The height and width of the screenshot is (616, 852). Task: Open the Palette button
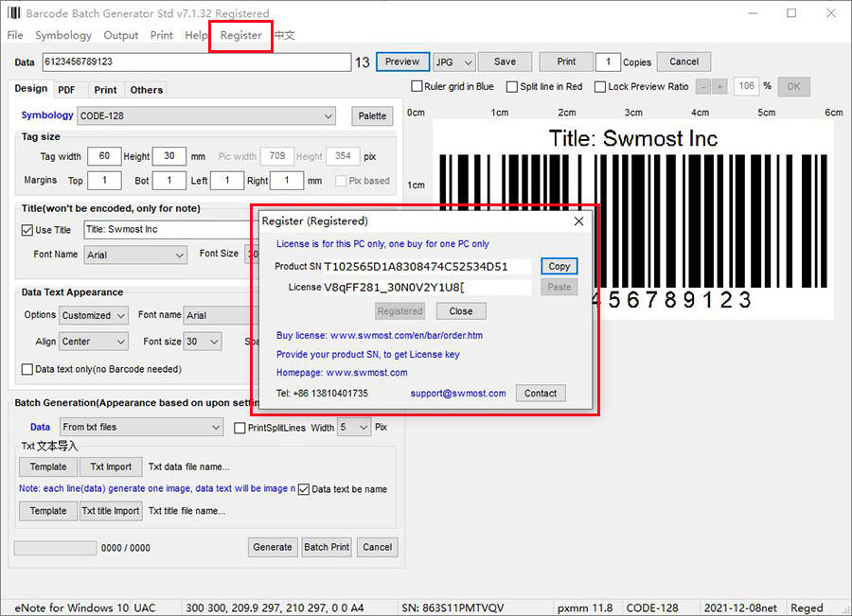click(x=372, y=115)
